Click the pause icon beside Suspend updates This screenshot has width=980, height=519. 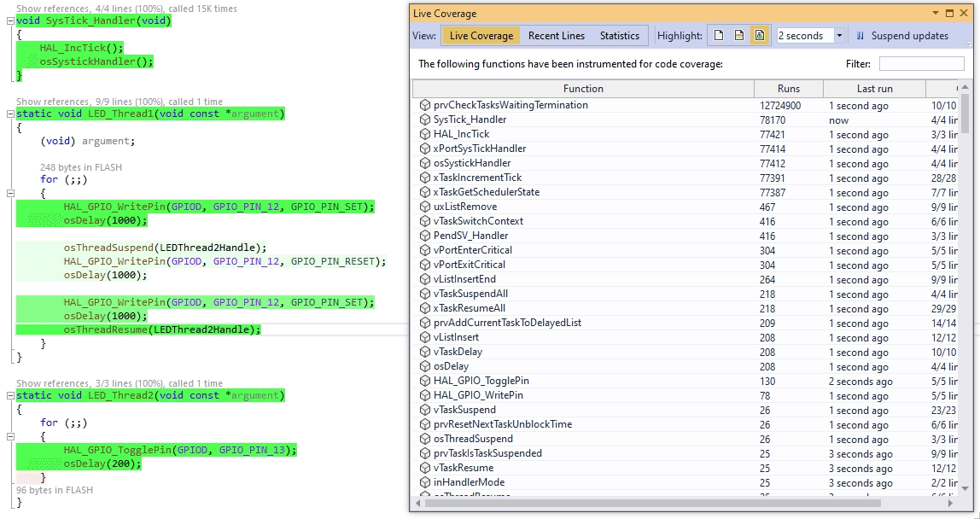coord(860,36)
